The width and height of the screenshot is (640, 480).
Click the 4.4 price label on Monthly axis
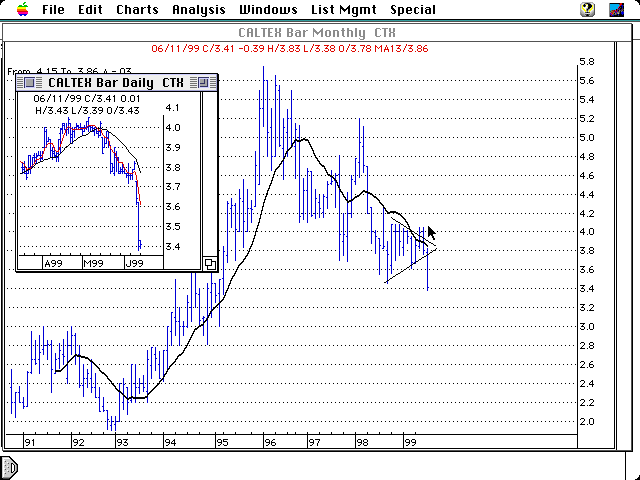pyautogui.click(x=587, y=194)
